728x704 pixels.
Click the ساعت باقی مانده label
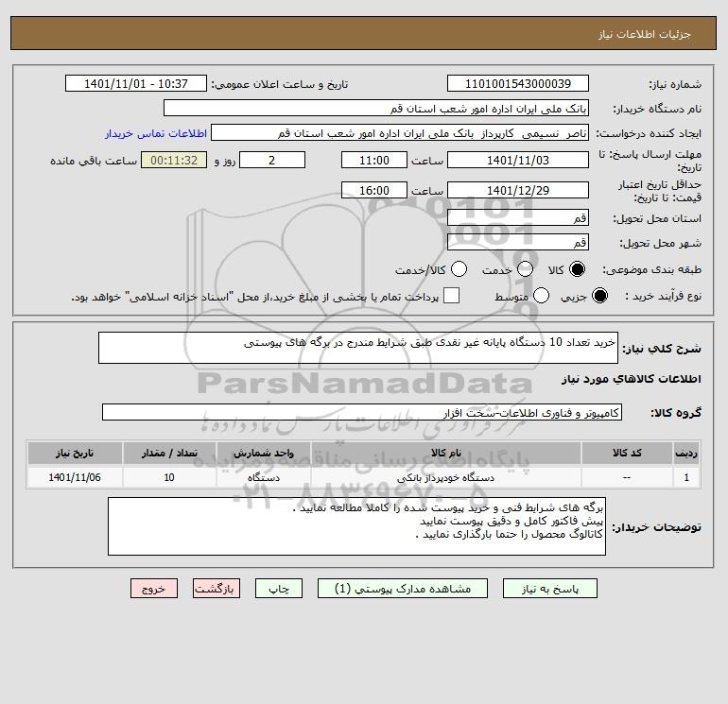pyautogui.click(x=94, y=161)
